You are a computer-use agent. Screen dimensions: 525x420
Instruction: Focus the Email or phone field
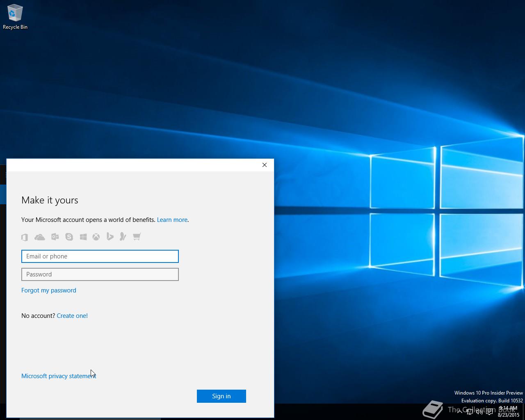(x=100, y=256)
